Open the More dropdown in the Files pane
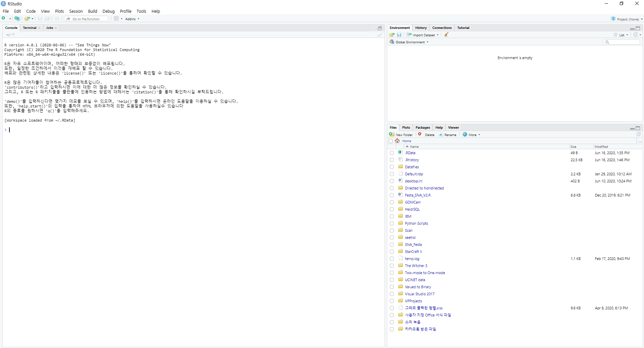The width and height of the screenshot is (644, 348). click(x=472, y=135)
